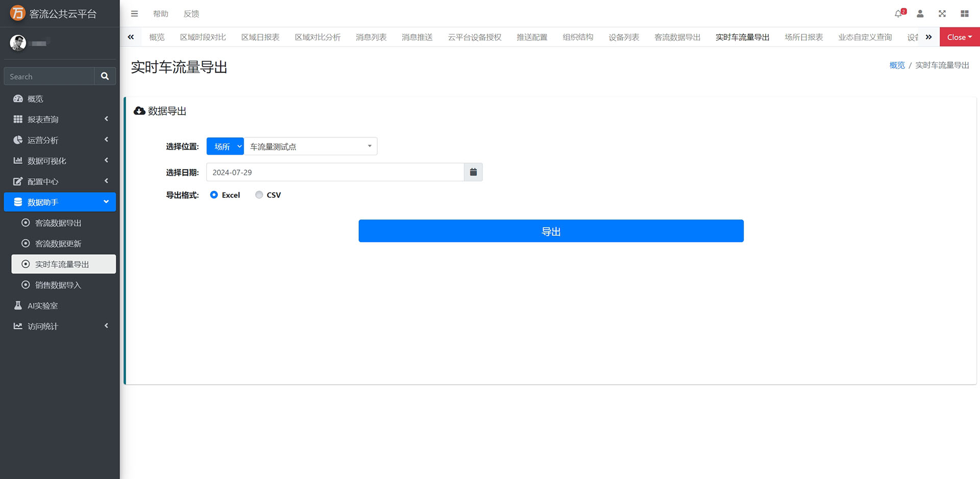Viewport: 980px width, 479px height.
Task: Switch to the 消息列表 tab
Action: point(371,37)
